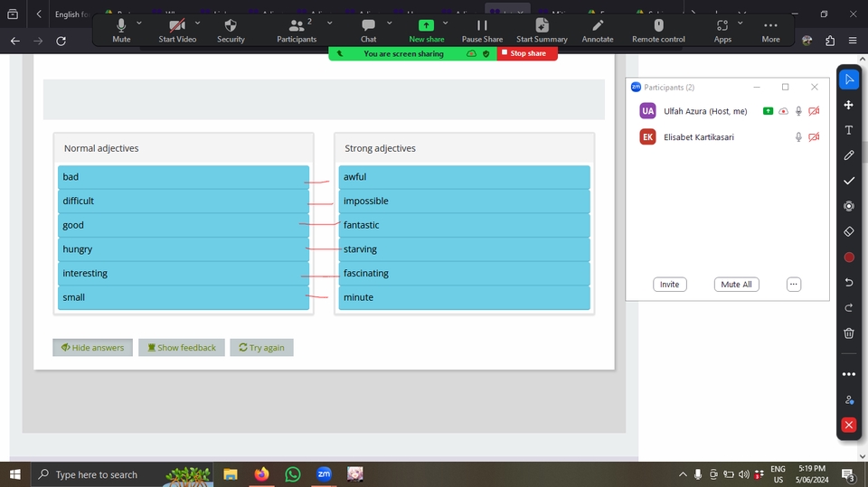
Task: Click Ulfah Azura's recording indicator icon
Action: click(x=783, y=111)
